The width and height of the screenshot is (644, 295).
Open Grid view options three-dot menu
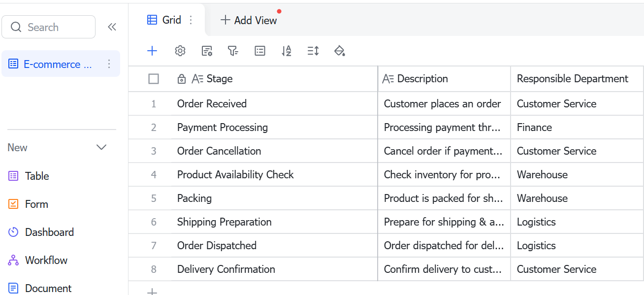(x=191, y=20)
